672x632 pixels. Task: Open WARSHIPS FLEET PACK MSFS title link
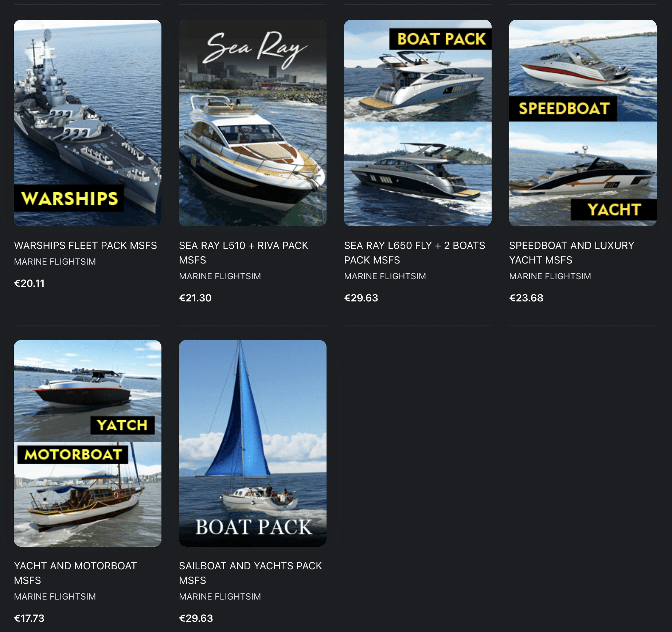click(85, 245)
